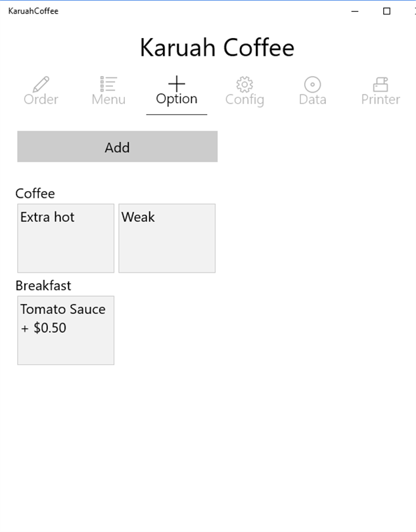The width and height of the screenshot is (416, 532).
Task: Maximize the KaruahCoffee window
Action: click(386, 11)
